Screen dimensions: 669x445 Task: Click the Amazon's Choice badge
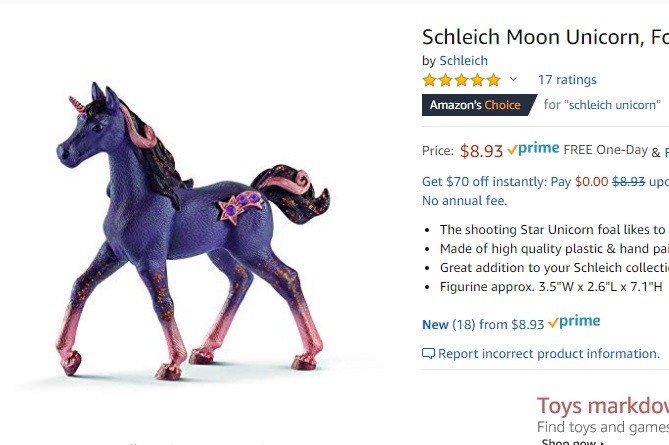click(478, 105)
